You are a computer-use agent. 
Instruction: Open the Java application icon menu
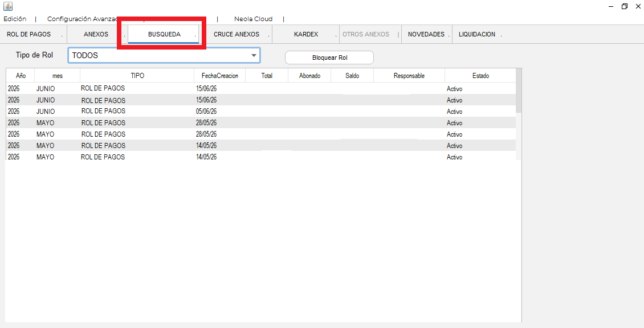(x=8, y=6)
